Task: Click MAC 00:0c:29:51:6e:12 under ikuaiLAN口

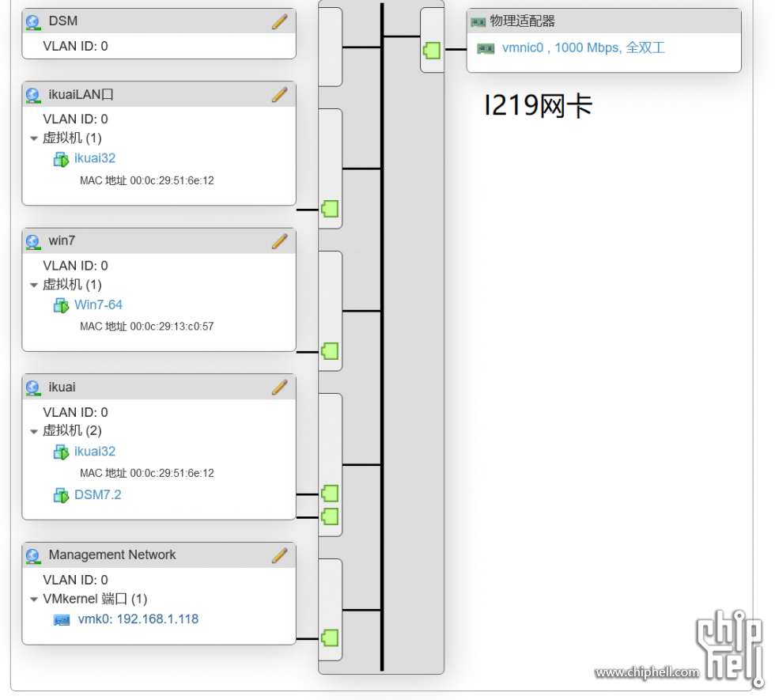Action: point(147,180)
